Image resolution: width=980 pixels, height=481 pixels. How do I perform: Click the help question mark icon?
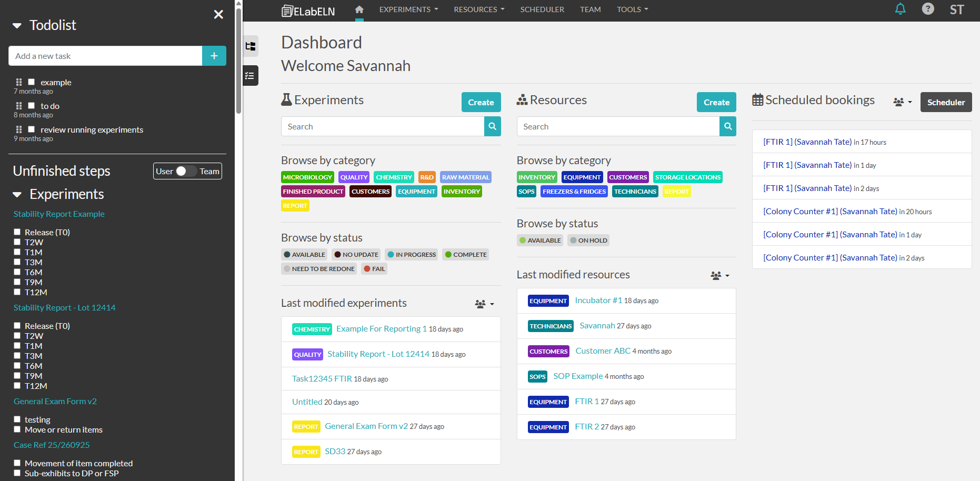927,9
